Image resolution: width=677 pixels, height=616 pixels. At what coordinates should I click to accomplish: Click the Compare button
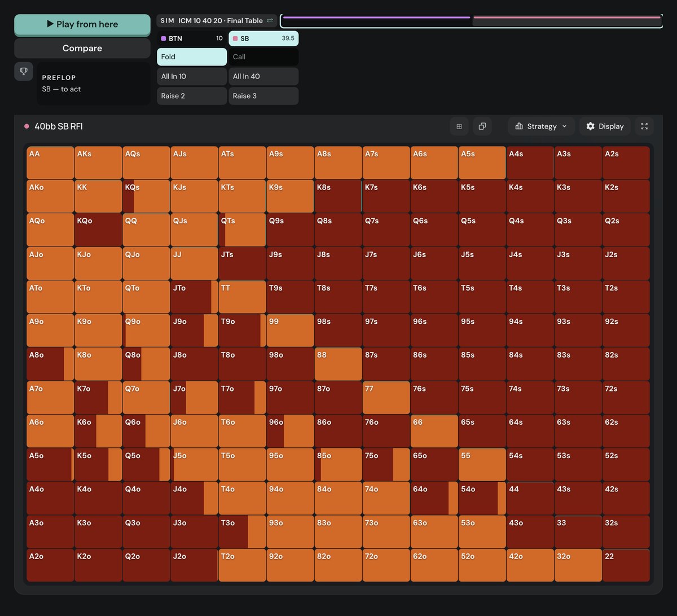(x=82, y=49)
